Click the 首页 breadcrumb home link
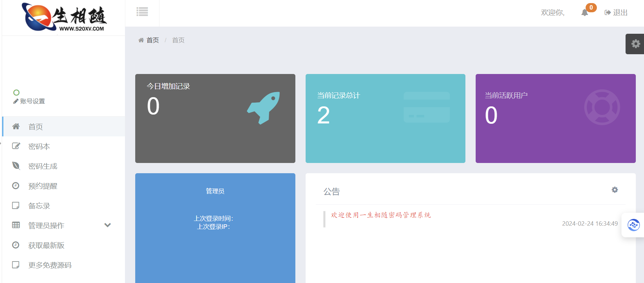The image size is (644, 283). point(152,40)
